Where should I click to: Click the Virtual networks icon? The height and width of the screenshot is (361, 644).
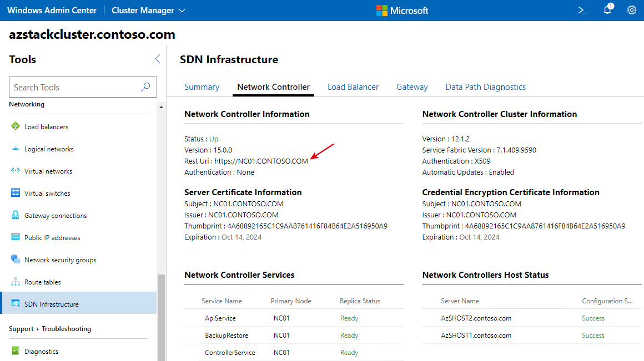(16, 171)
